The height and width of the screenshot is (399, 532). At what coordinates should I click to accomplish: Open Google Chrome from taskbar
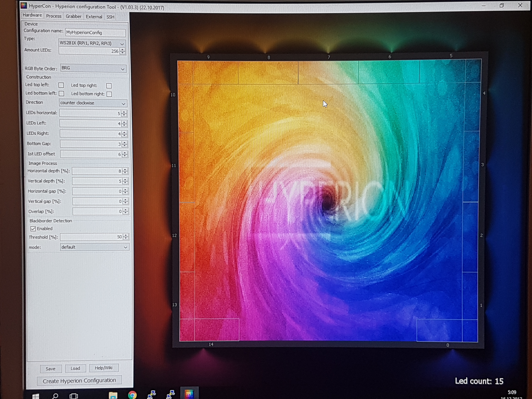[x=132, y=395]
